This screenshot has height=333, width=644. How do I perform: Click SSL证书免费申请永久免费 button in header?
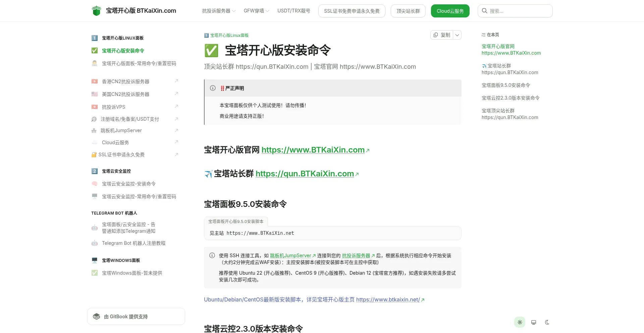point(352,11)
